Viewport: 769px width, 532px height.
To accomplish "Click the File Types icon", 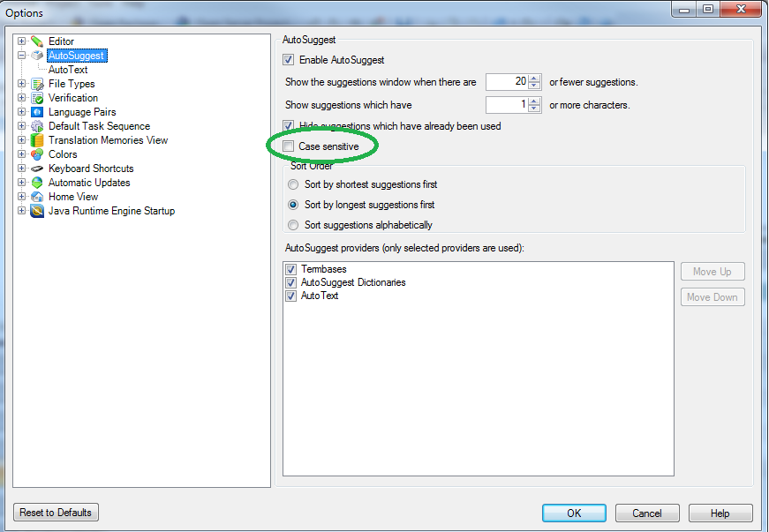I will [37, 84].
